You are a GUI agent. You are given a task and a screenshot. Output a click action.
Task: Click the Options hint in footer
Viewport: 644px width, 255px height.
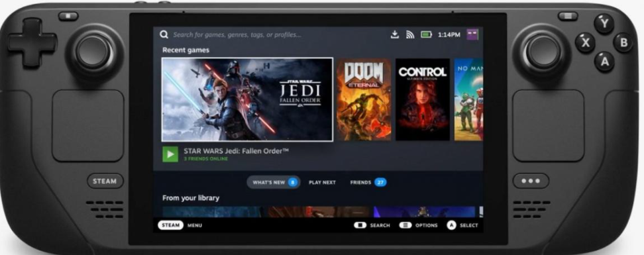click(x=418, y=225)
